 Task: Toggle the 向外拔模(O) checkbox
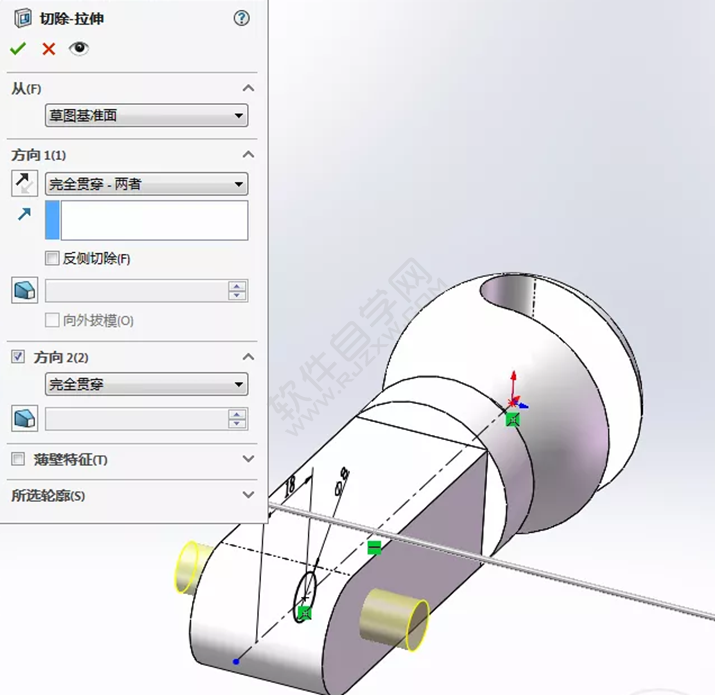[x=52, y=320]
